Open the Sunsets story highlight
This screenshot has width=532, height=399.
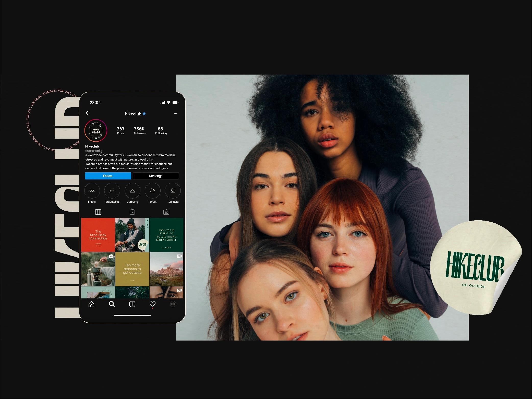point(173,190)
